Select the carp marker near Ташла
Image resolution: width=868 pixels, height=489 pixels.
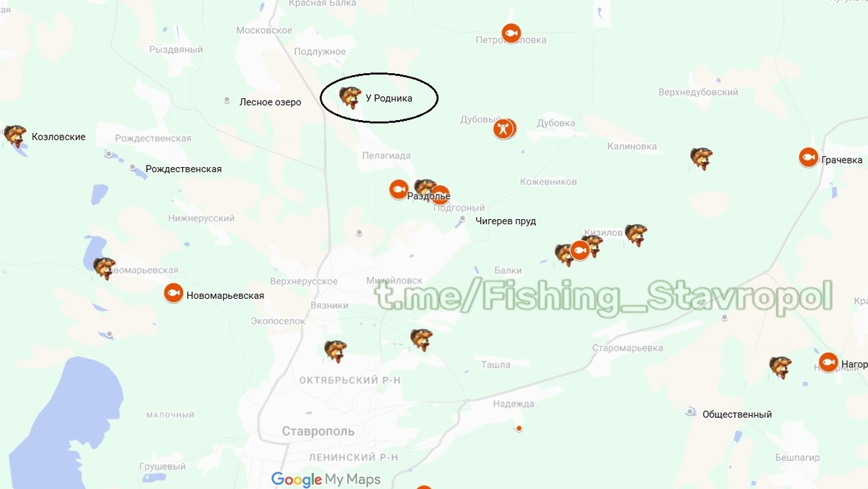pos(421,340)
